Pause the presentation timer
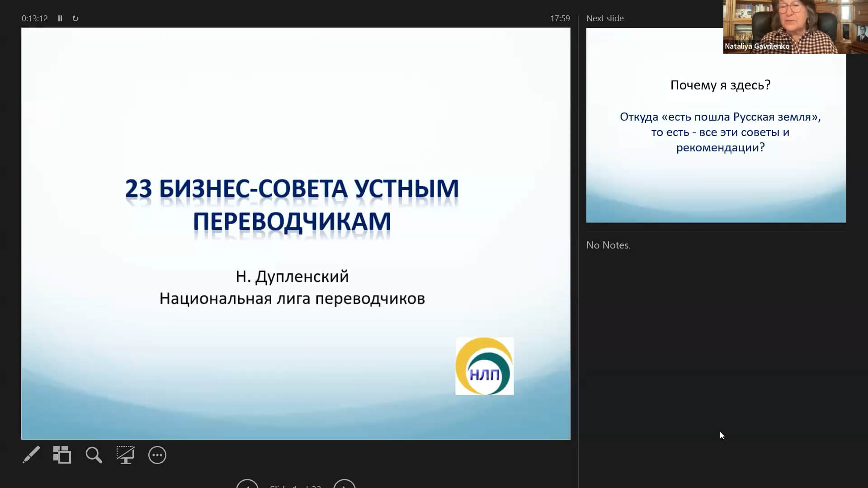 pos(60,19)
